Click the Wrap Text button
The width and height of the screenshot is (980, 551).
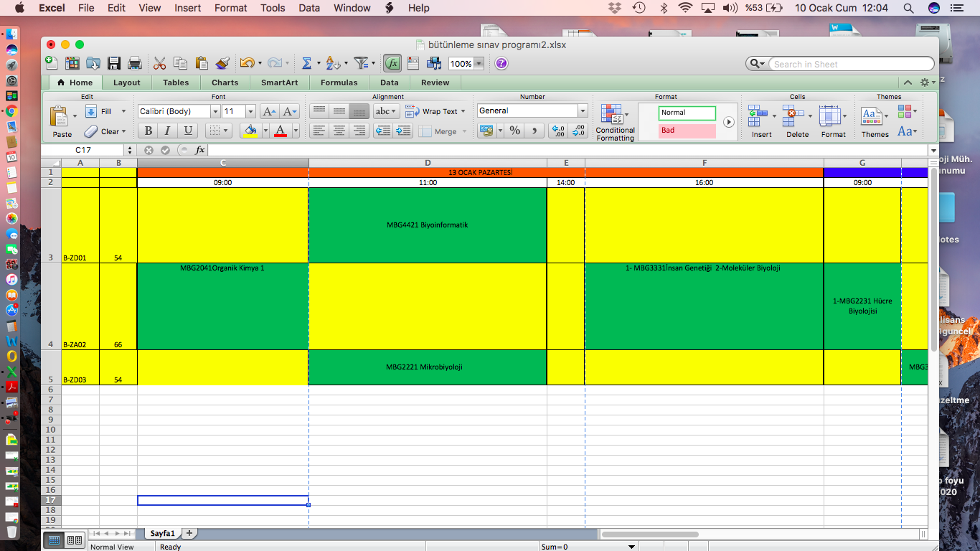tap(435, 111)
